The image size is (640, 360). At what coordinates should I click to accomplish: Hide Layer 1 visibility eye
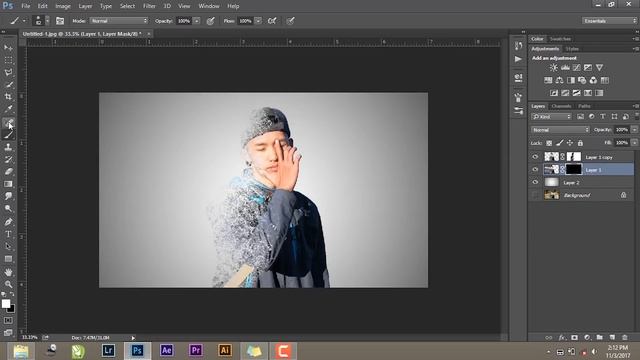point(535,170)
